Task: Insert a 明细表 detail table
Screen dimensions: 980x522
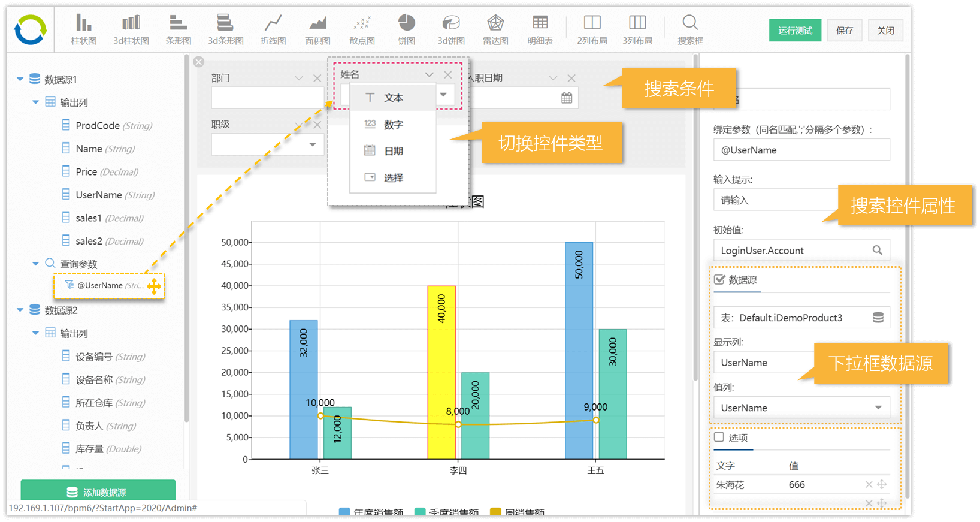Action: [x=540, y=29]
